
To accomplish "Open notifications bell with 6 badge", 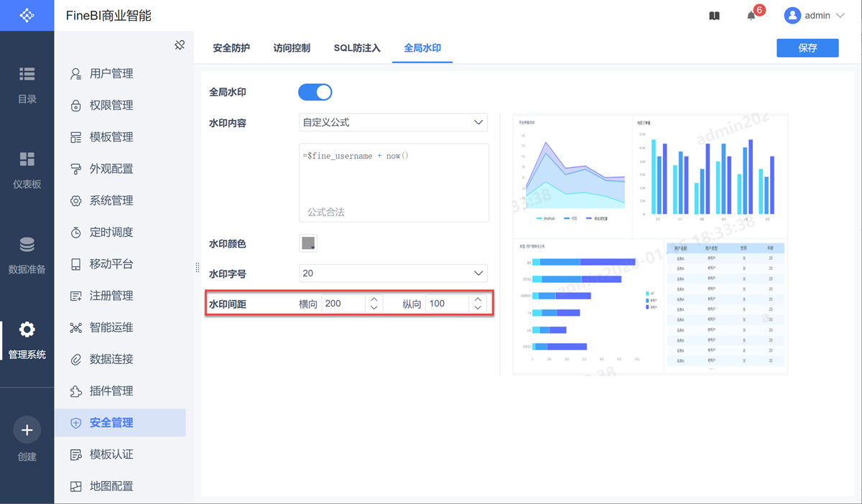I will [752, 15].
